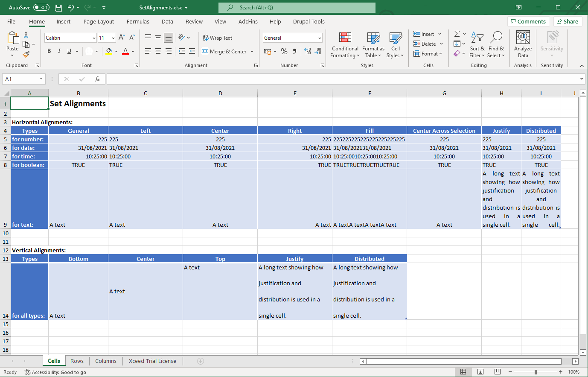Adjust the zoom slider handle
588x377 pixels.
[536, 372]
